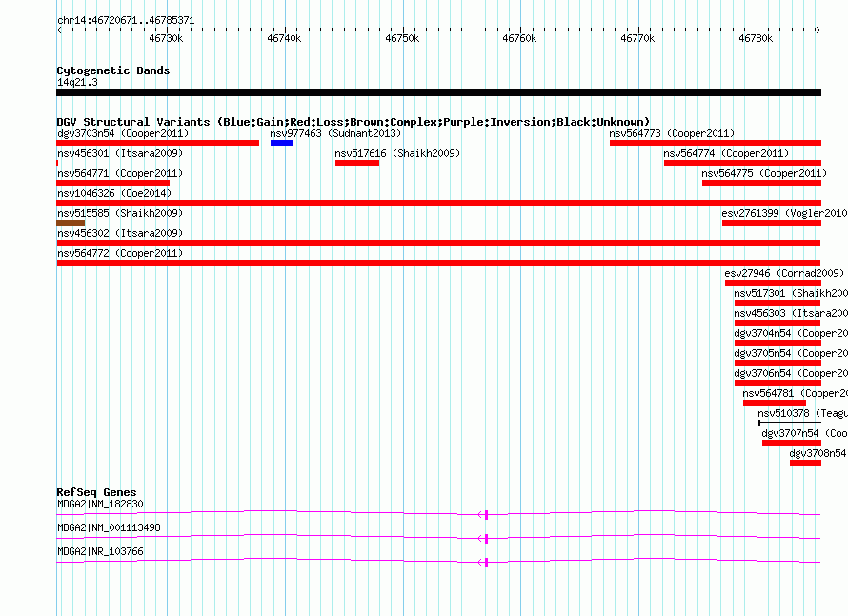
Task: Click nsv510378 variant label
Action: click(x=802, y=413)
